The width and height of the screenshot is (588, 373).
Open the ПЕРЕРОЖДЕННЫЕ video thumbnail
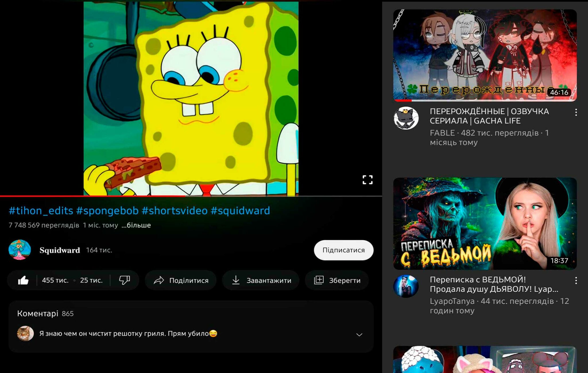click(485, 55)
